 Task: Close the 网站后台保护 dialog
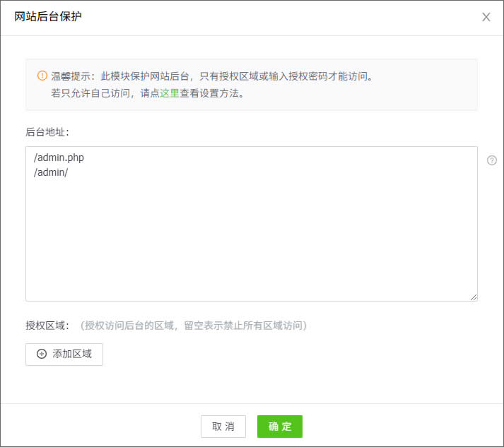click(x=486, y=17)
